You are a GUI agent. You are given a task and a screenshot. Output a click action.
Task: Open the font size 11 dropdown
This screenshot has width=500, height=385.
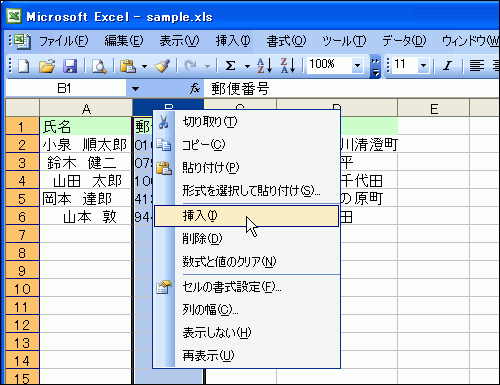(x=423, y=65)
